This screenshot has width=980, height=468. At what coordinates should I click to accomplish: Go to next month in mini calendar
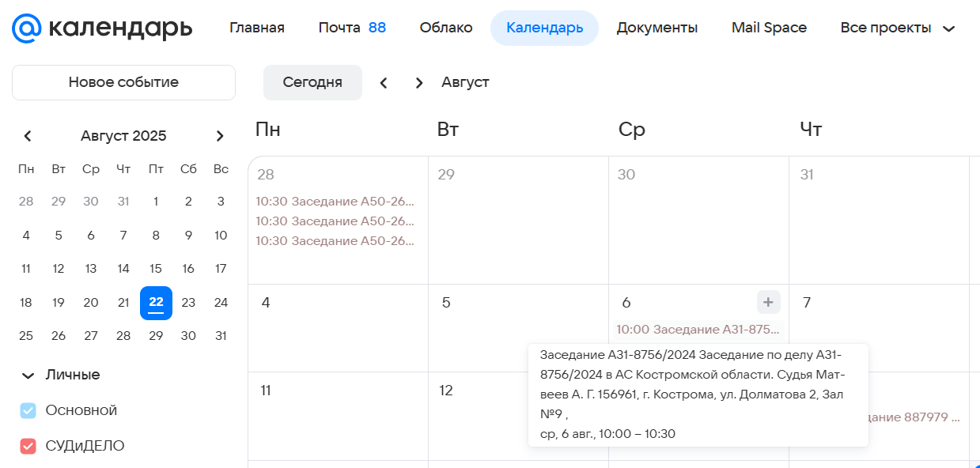pos(220,136)
